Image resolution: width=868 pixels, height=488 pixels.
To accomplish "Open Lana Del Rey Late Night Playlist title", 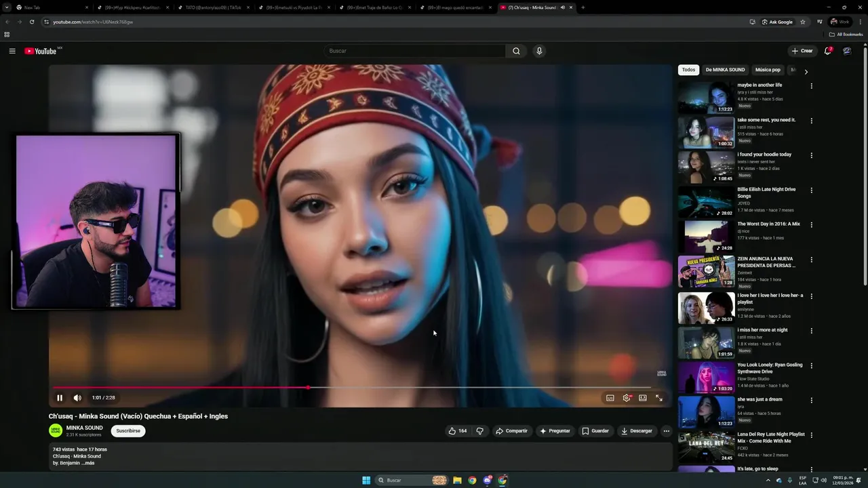I will (771, 437).
